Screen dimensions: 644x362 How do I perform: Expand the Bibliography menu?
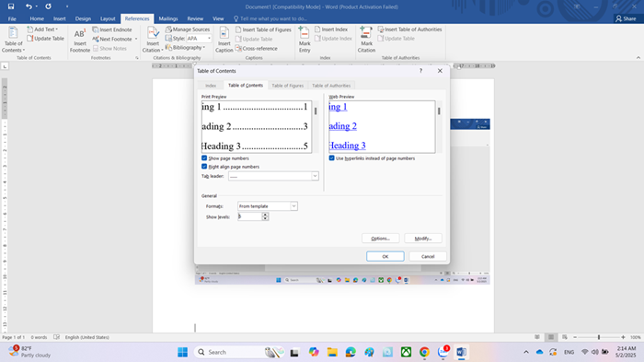point(185,48)
